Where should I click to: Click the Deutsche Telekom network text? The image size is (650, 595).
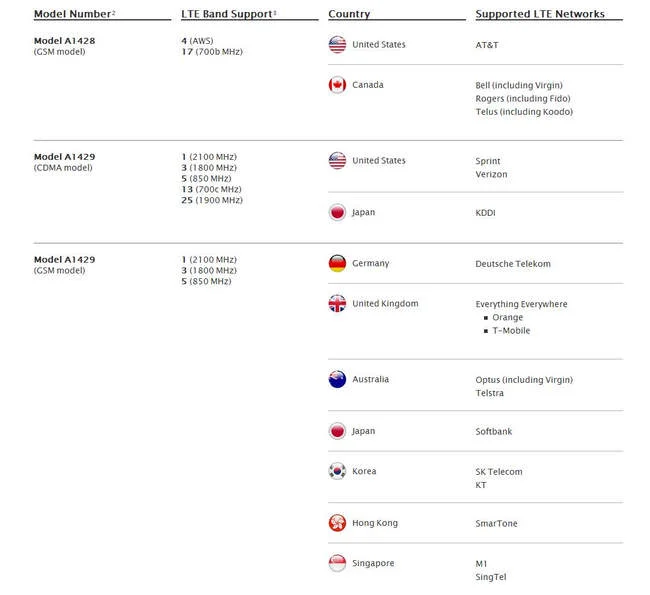click(513, 264)
